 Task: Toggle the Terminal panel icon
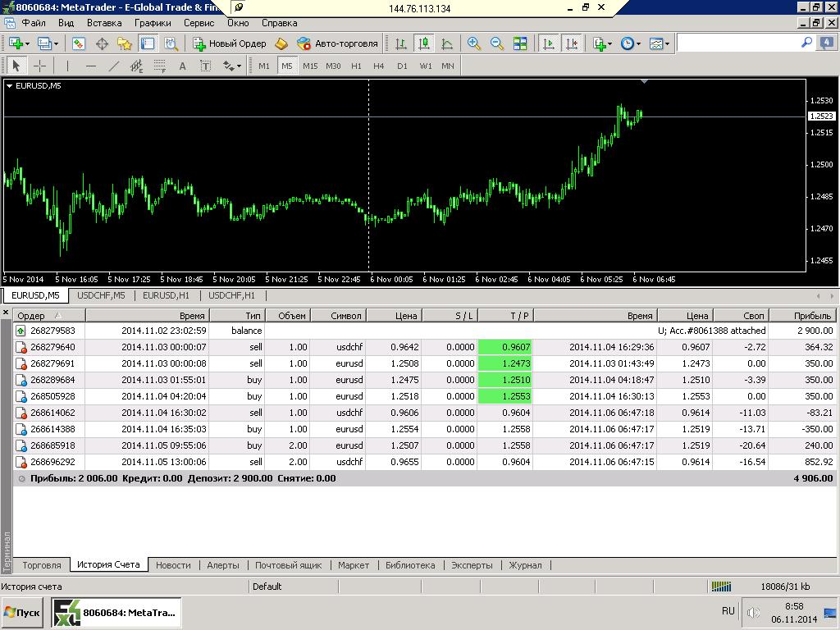pos(148,43)
